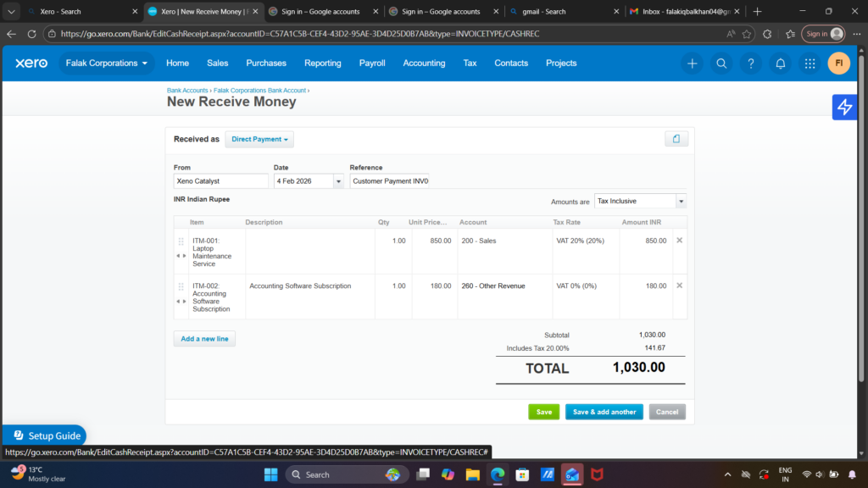This screenshot has height=488, width=868.
Task: Click the file attachments icon
Action: [x=676, y=139]
